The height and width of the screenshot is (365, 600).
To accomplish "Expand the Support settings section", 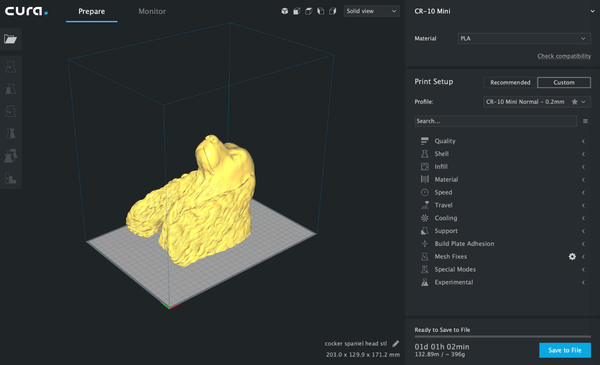I will (502, 231).
